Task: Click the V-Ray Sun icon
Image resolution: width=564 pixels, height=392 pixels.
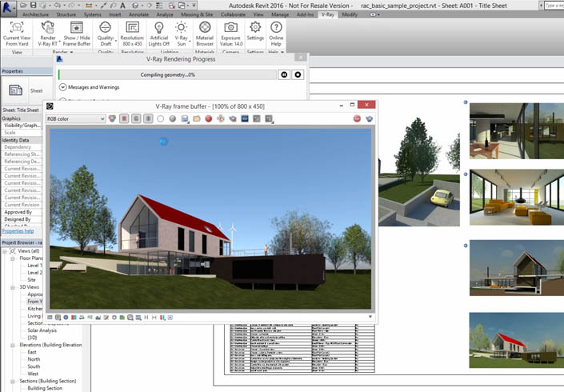Action: point(182,27)
